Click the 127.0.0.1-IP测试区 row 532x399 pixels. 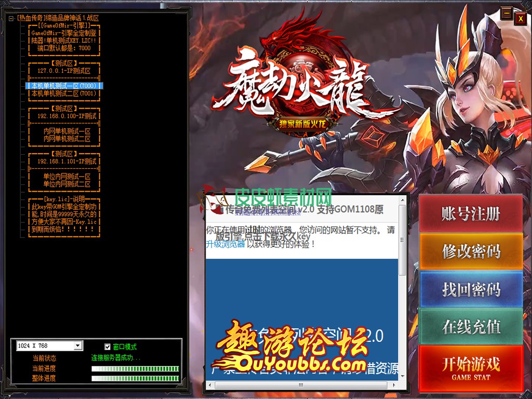[64, 71]
